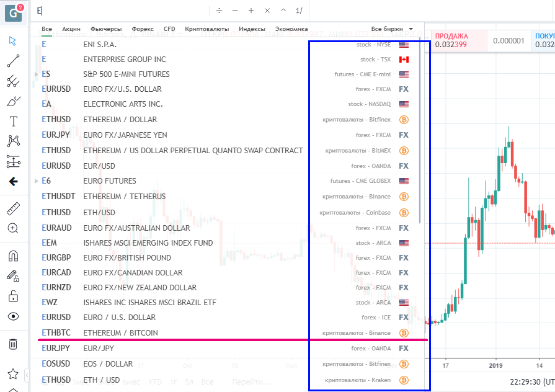Select ETH/USD Coinbase result

pos(226,213)
